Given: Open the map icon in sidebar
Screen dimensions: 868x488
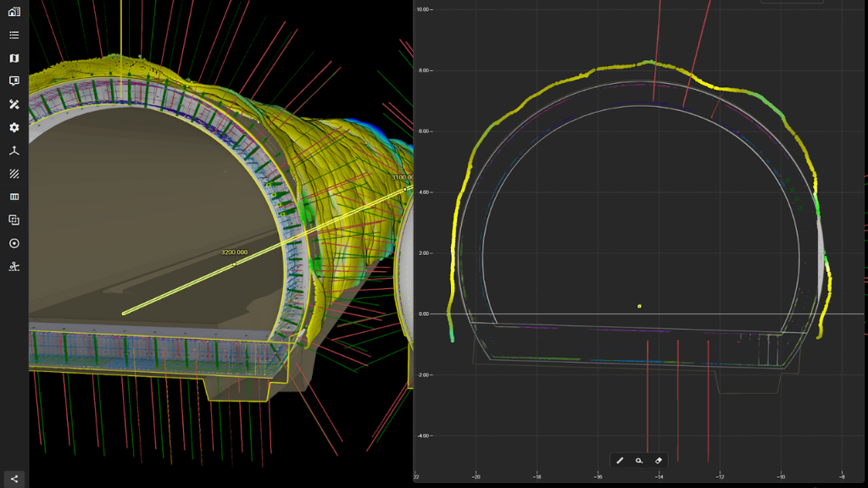Looking at the screenshot, I should pyautogui.click(x=14, y=58).
